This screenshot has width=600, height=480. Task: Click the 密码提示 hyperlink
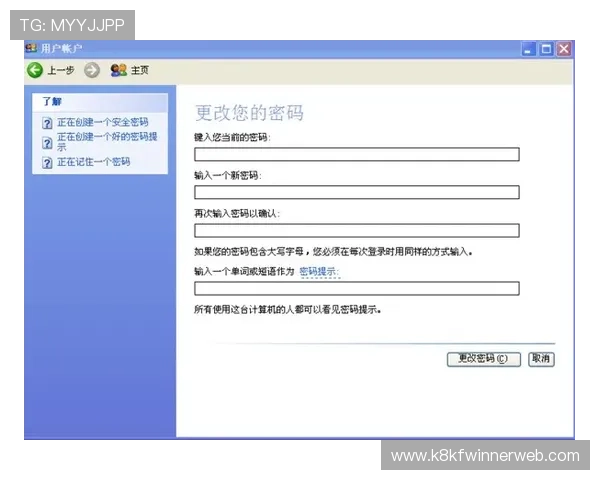coord(319,271)
